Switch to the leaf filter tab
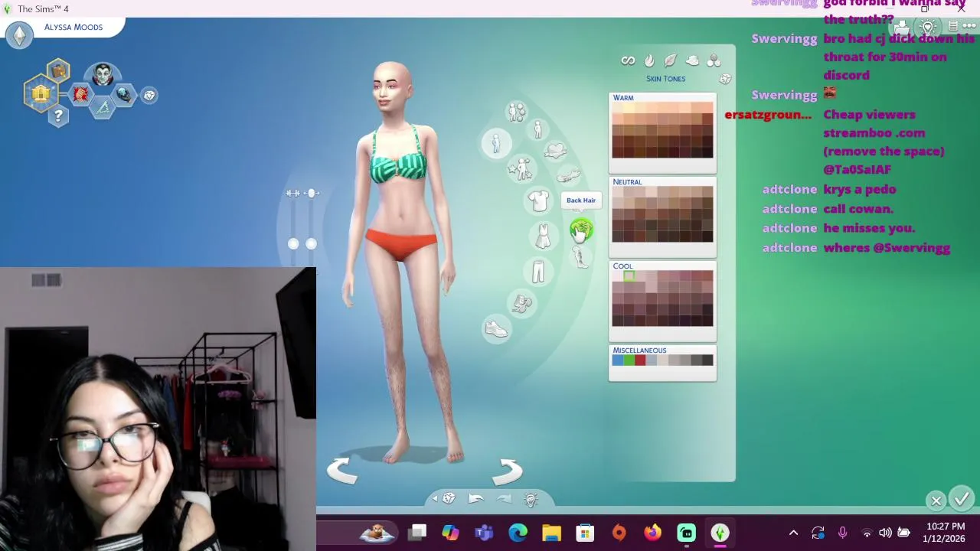The image size is (980, 551). click(671, 60)
